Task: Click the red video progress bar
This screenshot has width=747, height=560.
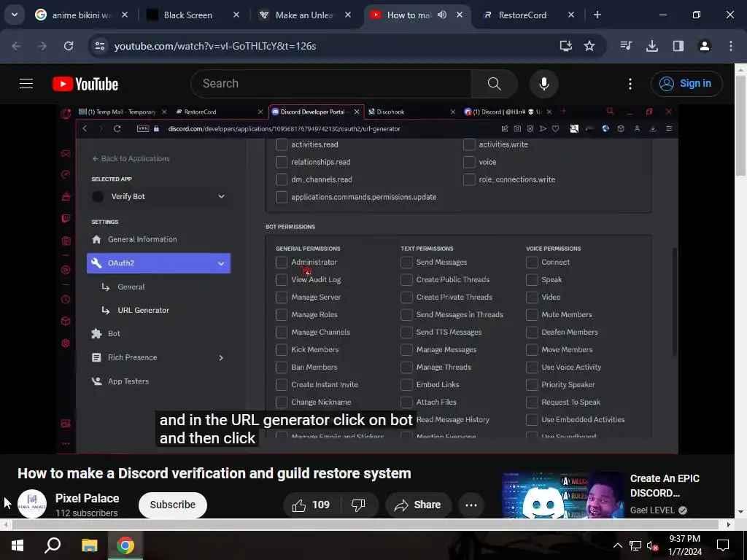Action: pyautogui.click(x=367, y=454)
